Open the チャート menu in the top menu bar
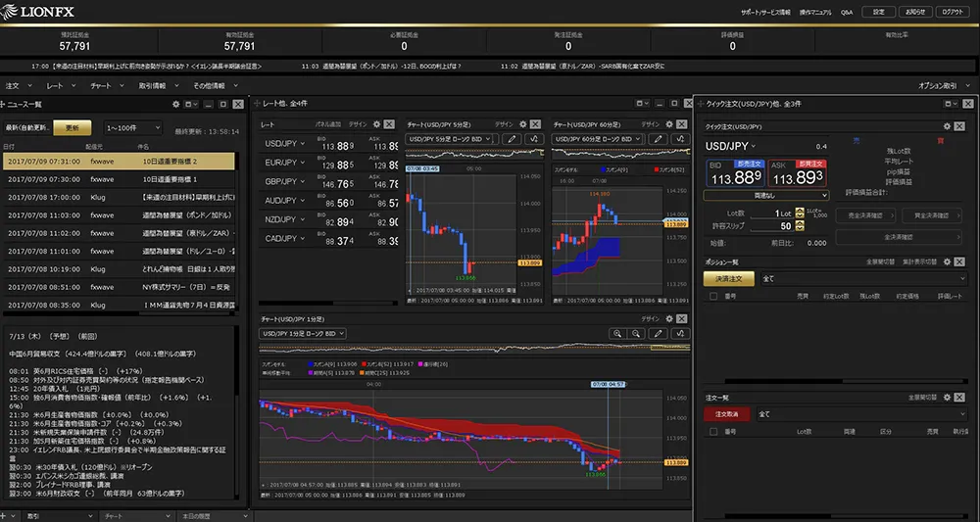The width and height of the screenshot is (980, 522). point(102,86)
